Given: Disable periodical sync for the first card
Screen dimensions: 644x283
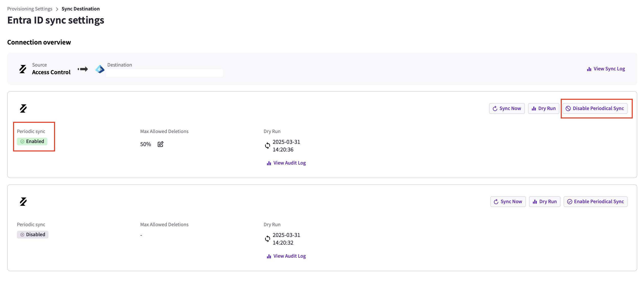Looking at the screenshot, I should point(595,108).
